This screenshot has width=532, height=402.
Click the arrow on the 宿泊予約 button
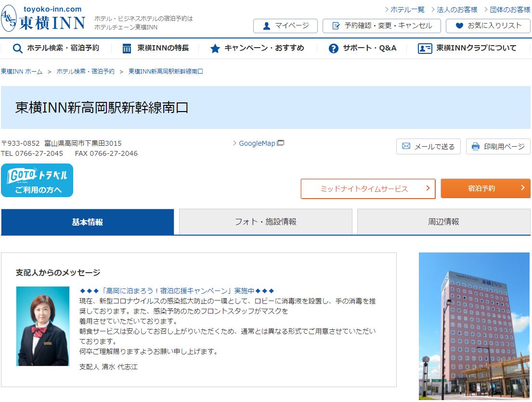click(x=523, y=188)
